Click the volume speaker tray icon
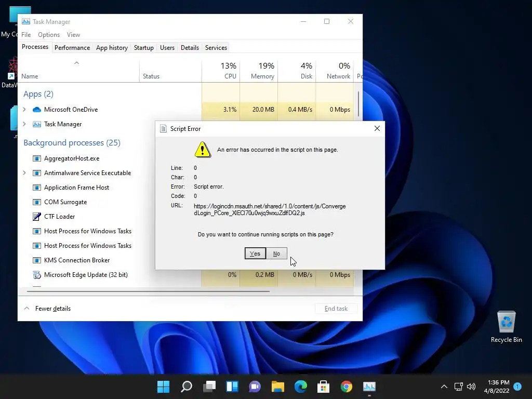The image size is (532, 399). point(471,387)
